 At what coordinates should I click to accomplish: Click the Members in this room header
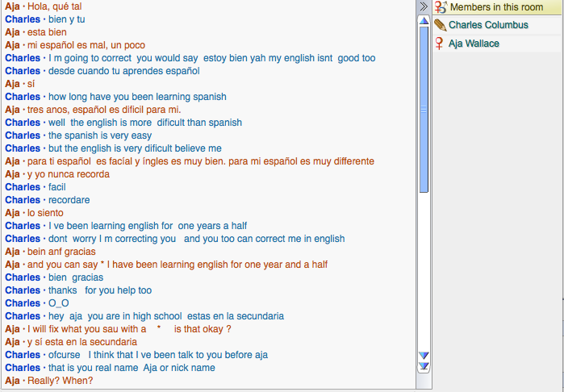coord(496,7)
